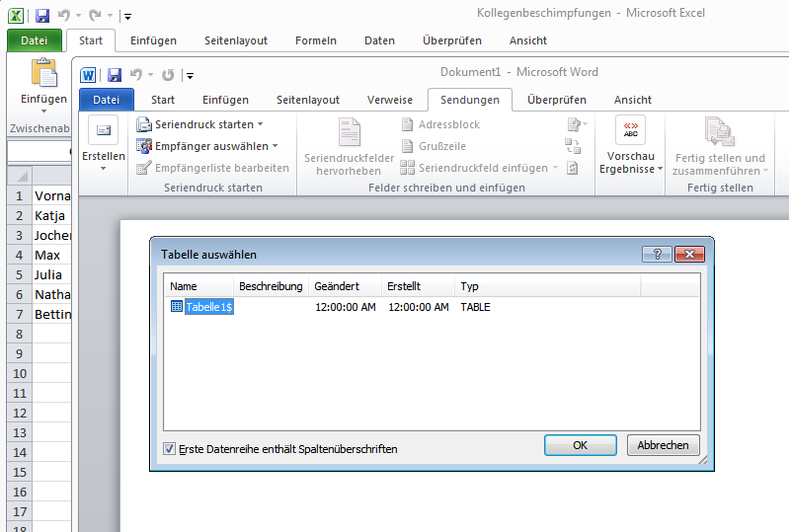
Task: Expand the Erstellen dropdown arrow
Action: (x=103, y=169)
